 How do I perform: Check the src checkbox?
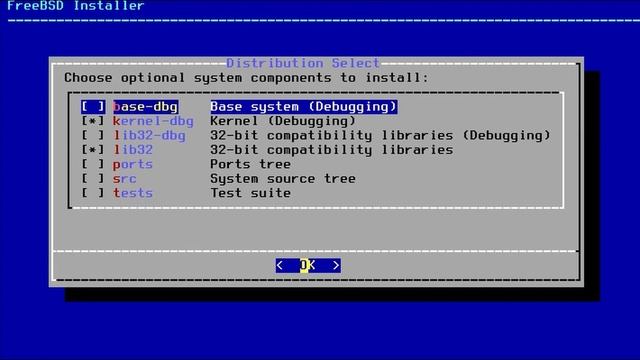93,179
